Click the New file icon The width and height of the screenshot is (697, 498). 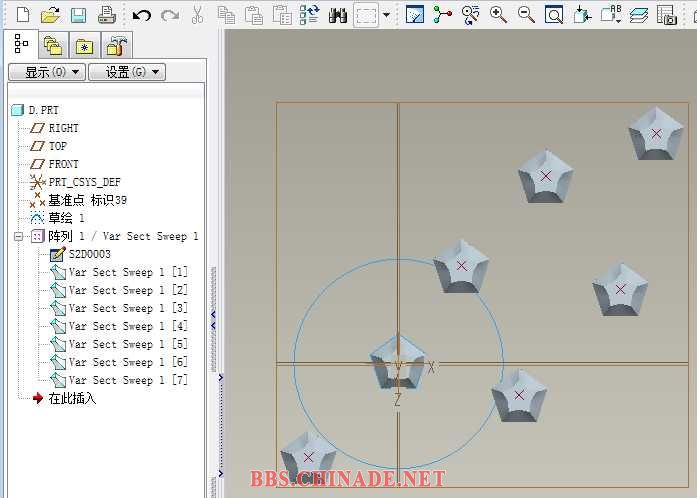(23, 14)
